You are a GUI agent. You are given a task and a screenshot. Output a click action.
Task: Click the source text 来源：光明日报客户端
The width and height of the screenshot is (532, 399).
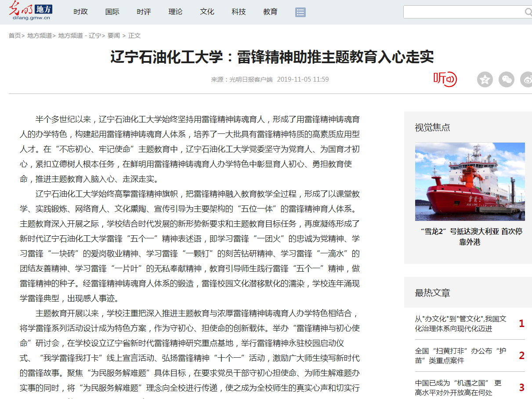pyautogui.click(x=242, y=79)
